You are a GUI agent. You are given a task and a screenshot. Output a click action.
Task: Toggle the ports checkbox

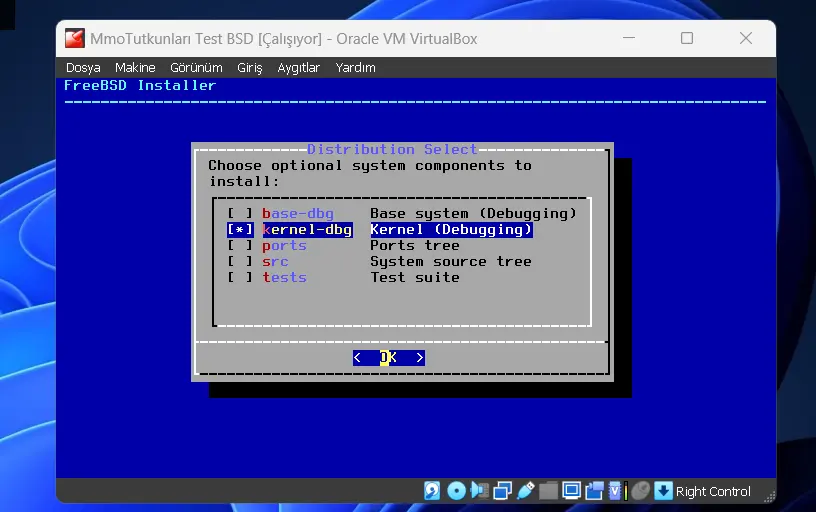tap(240, 246)
